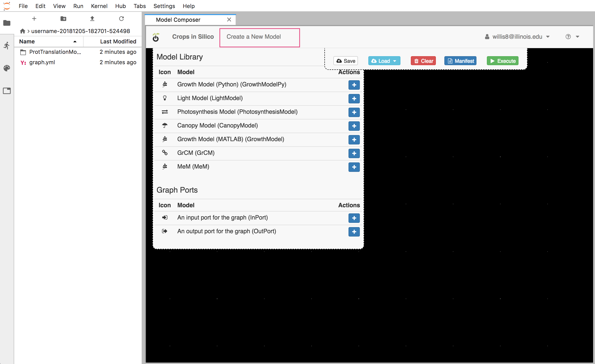Screen dimensions: 595x364
Task: Click the JupyterLab logo icon
Action: (7, 6)
